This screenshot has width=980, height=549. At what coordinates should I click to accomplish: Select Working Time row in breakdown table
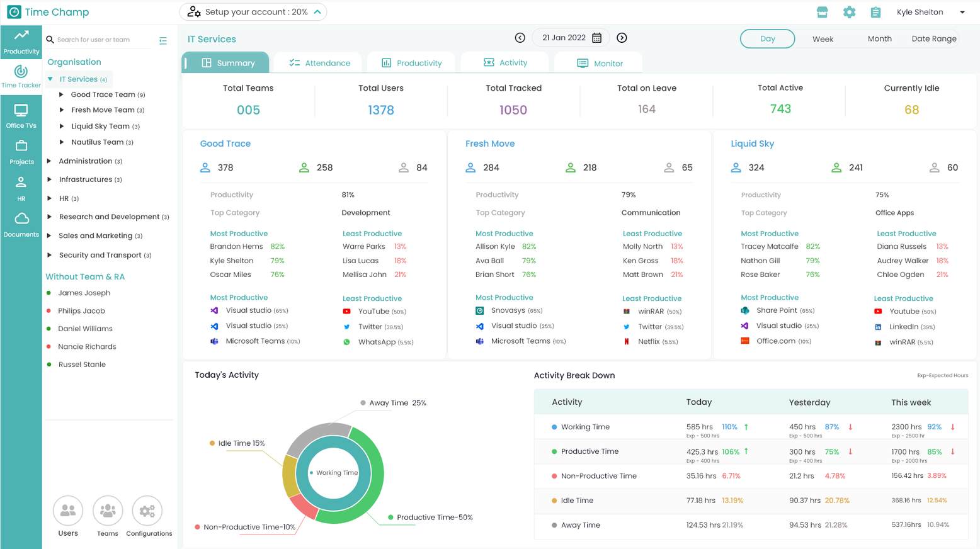pyautogui.click(x=751, y=427)
